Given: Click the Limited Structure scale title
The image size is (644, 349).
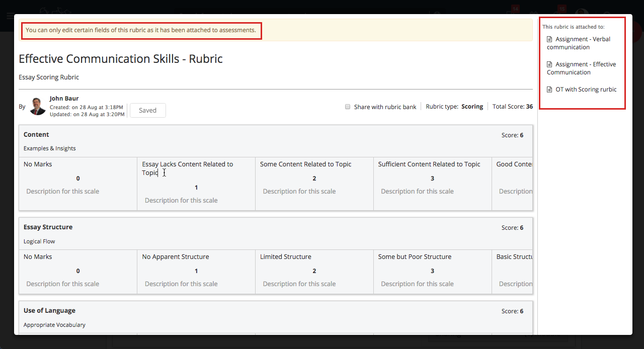Looking at the screenshot, I should (x=286, y=257).
